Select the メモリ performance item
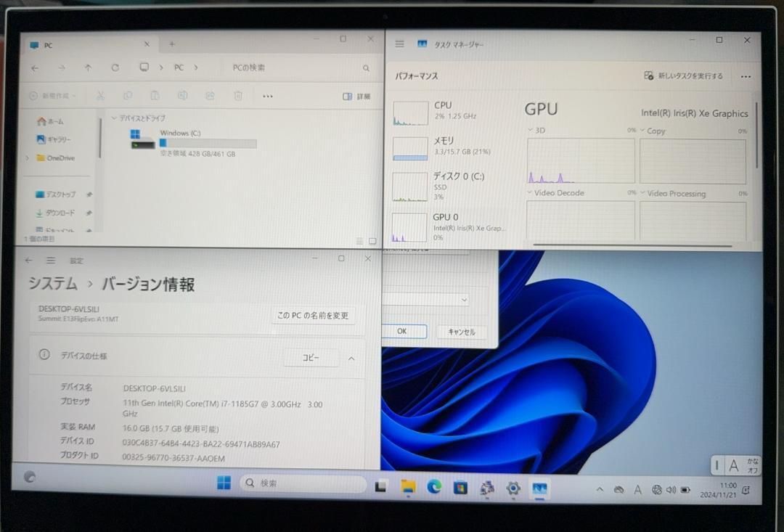The width and height of the screenshot is (784, 532). (444, 146)
